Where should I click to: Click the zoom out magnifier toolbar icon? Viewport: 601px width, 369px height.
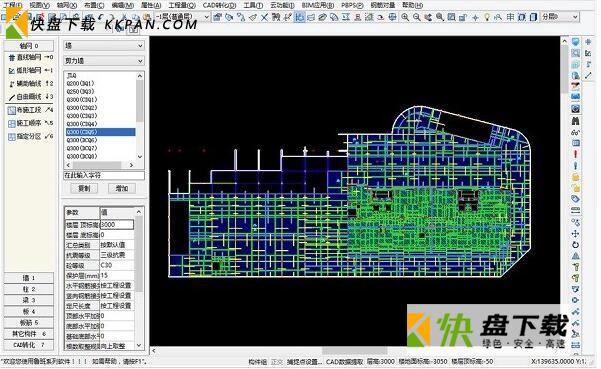coord(416,17)
